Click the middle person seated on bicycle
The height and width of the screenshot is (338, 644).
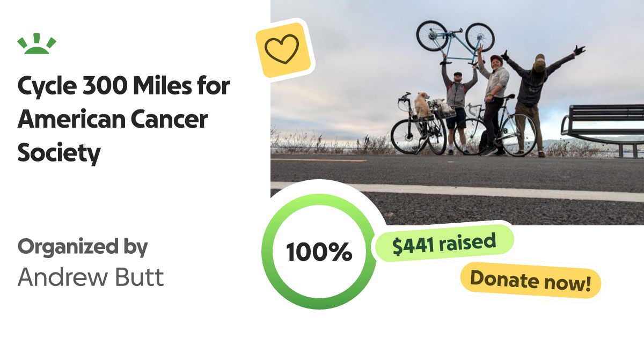point(495,99)
